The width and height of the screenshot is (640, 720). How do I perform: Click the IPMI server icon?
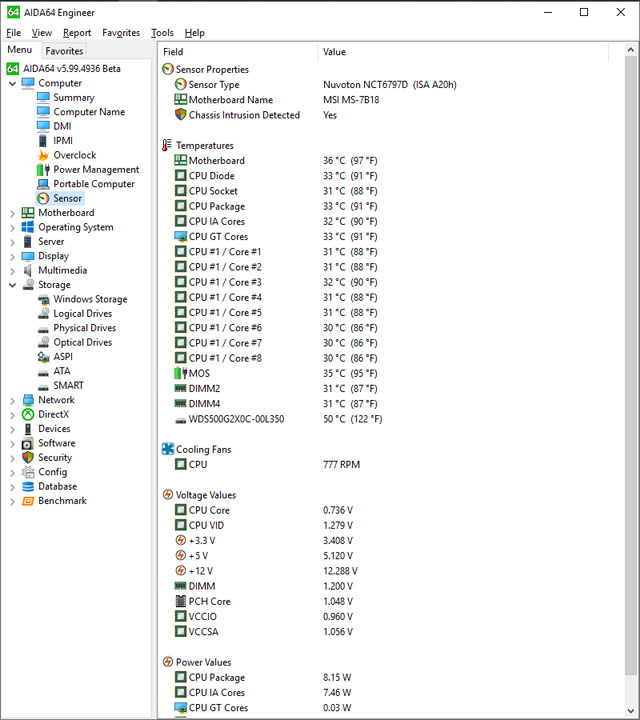click(43, 141)
